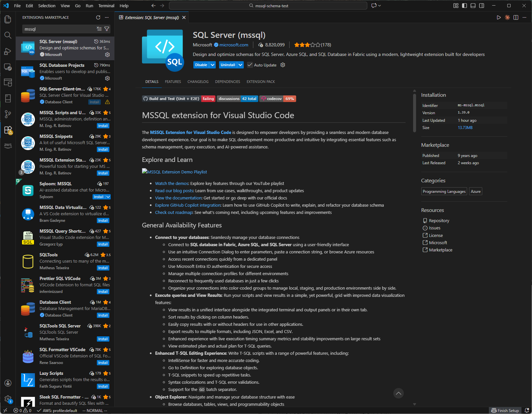This screenshot has width=532, height=414.
Task: Open the editor More Actions ellipsis
Action: [x=524, y=17]
